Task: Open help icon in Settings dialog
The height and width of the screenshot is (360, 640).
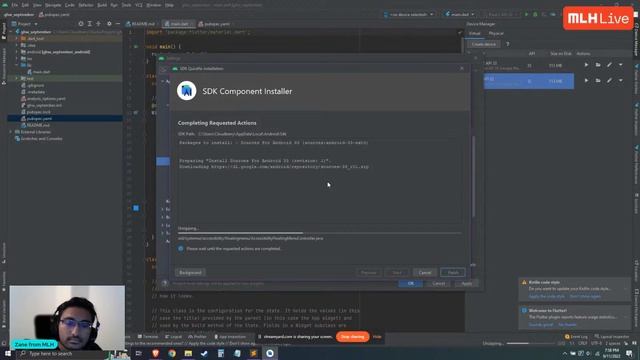Action: (x=164, y=283)
